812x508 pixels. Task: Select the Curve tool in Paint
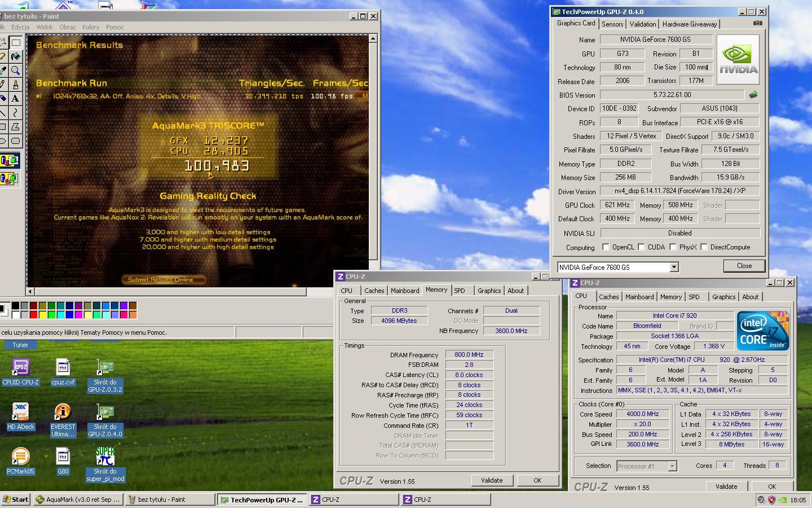click(x=16, y=112)
